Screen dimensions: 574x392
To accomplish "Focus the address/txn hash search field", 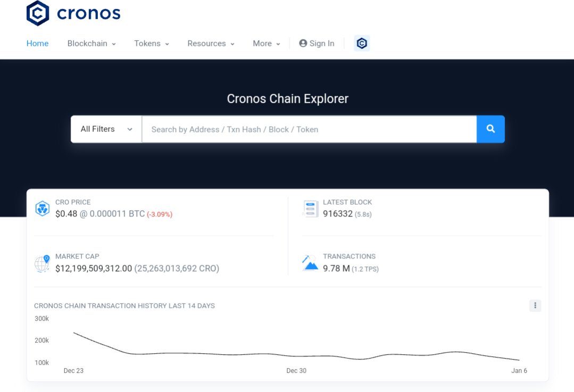I will pos(309,129).
